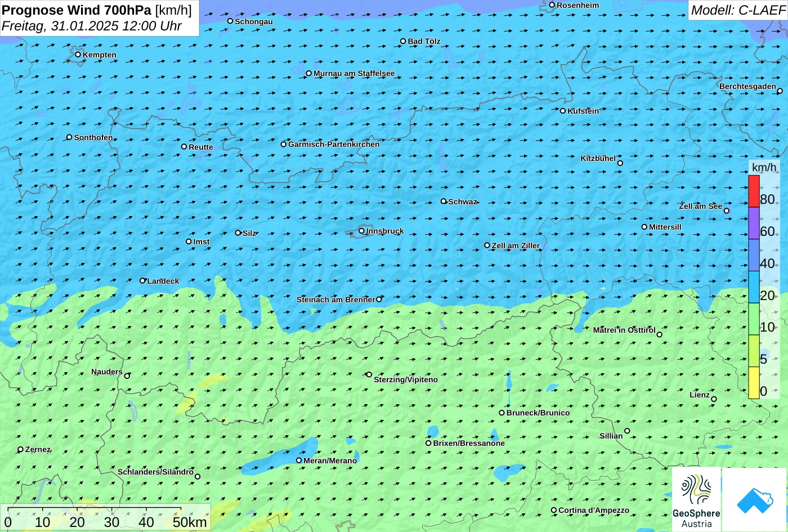Click the Sillian label
Image resolution: width=788 pixels, height=532 pixels.
pyautogui.click(x=611, y=436)
